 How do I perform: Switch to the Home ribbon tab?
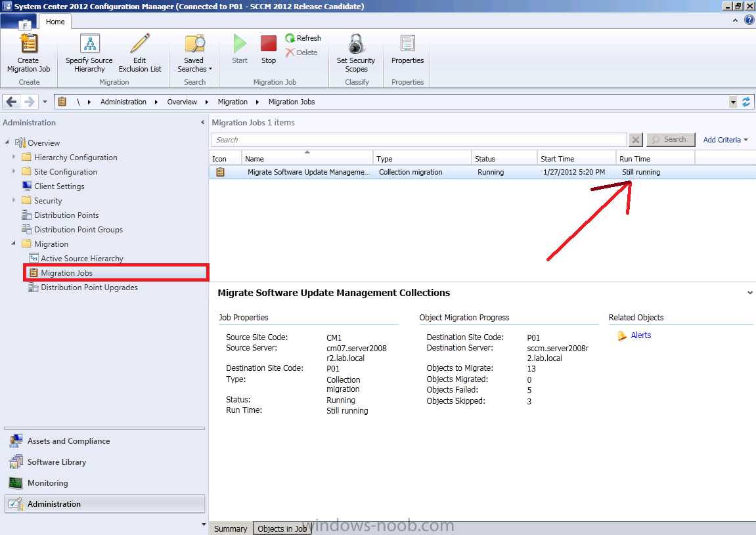pyautogui.click(x=55, y=22)
